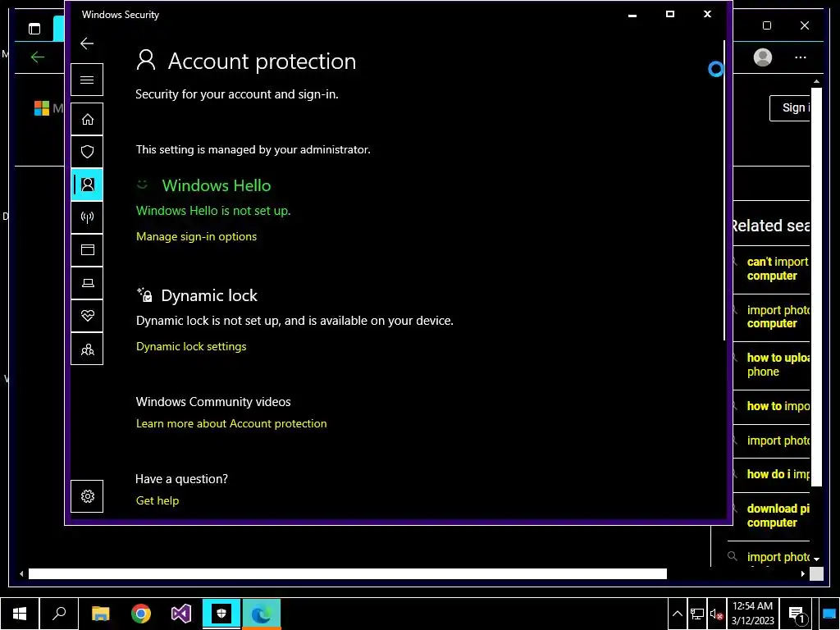Open Edge Settings and more menu

801,57
